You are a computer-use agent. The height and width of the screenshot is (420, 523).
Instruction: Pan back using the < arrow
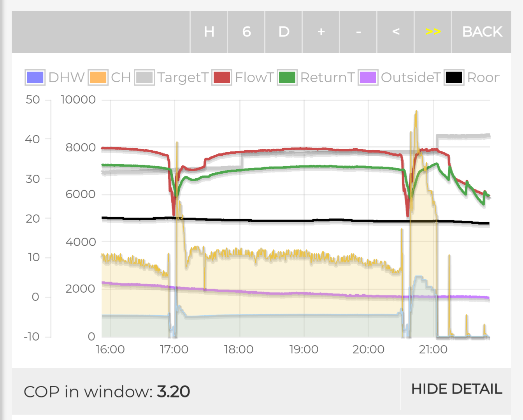coord(396,32)
